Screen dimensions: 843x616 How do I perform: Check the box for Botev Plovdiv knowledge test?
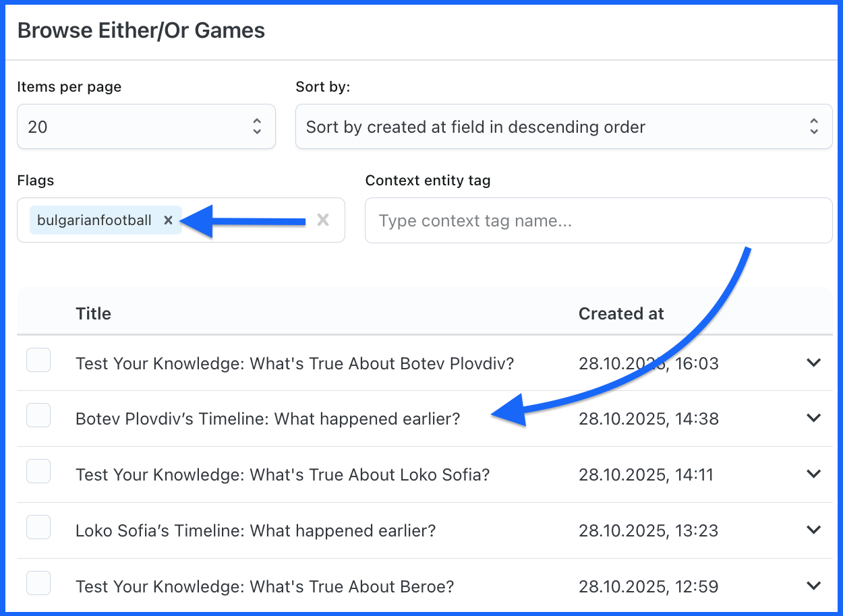click(x=38, y=361)
